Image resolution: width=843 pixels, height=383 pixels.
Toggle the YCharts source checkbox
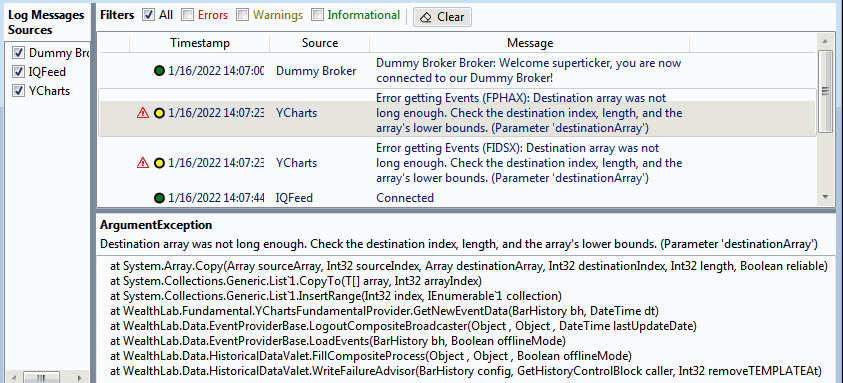point(19,91)
